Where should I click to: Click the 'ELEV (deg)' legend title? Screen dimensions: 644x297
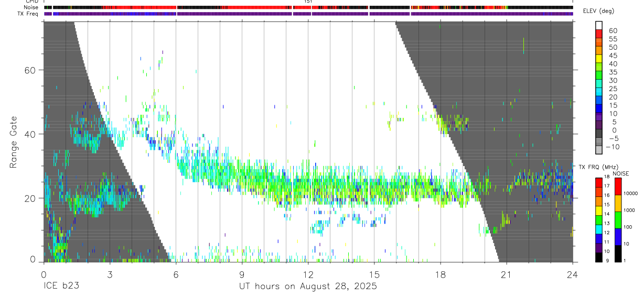598,11
